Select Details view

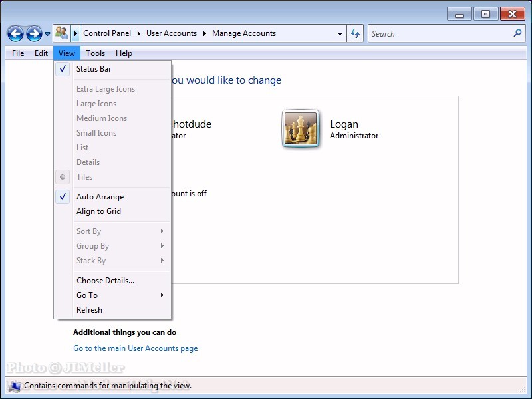pyautogui.click(x=112, y=162)
